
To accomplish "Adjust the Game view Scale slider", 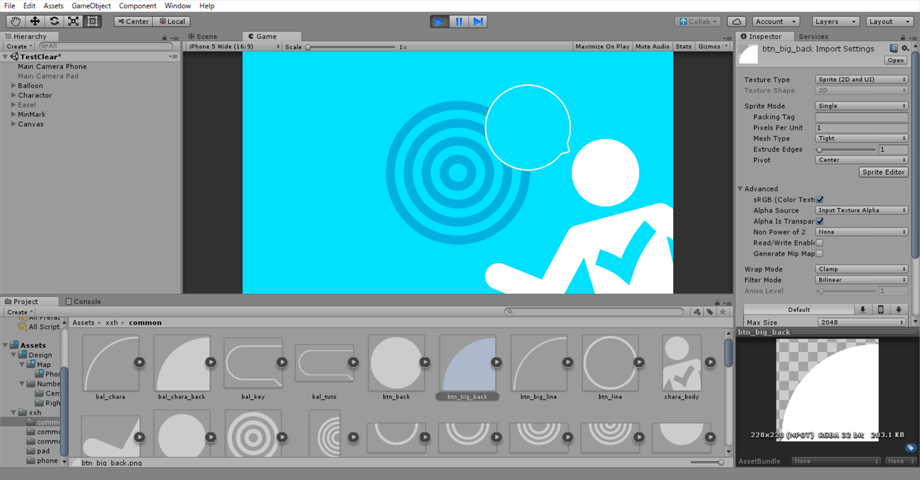I will pos(308,47).
